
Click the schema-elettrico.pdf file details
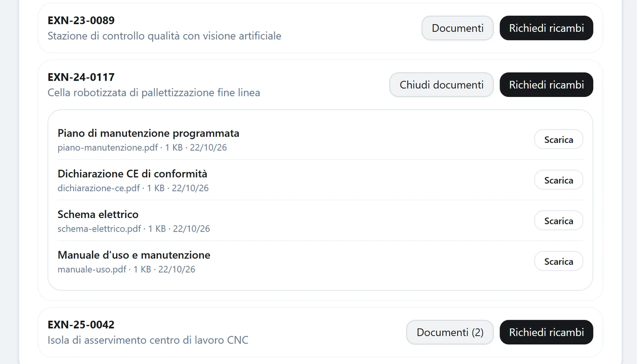coord(134,228)
